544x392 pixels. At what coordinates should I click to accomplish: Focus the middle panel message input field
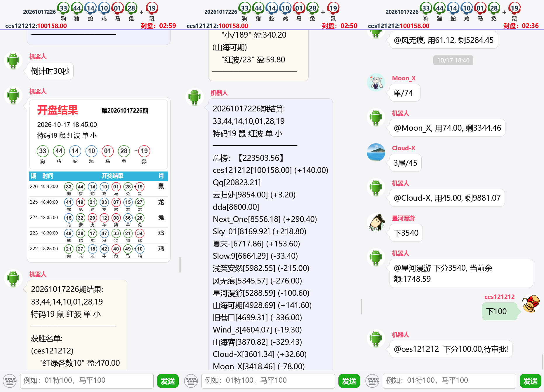(x=268, y=381)
